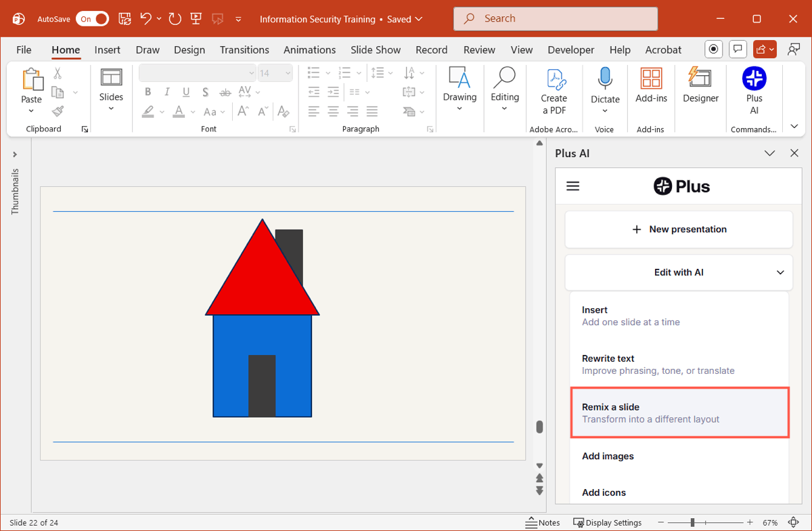Adjust the zoom slider handle

(692, 522)
